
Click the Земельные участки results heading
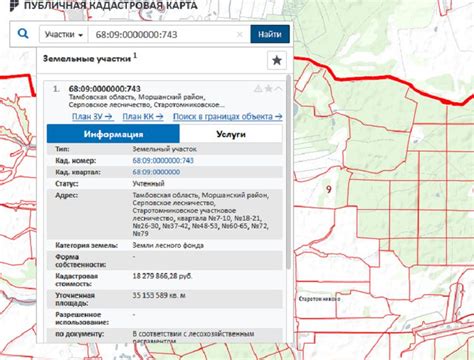[87, 59]
